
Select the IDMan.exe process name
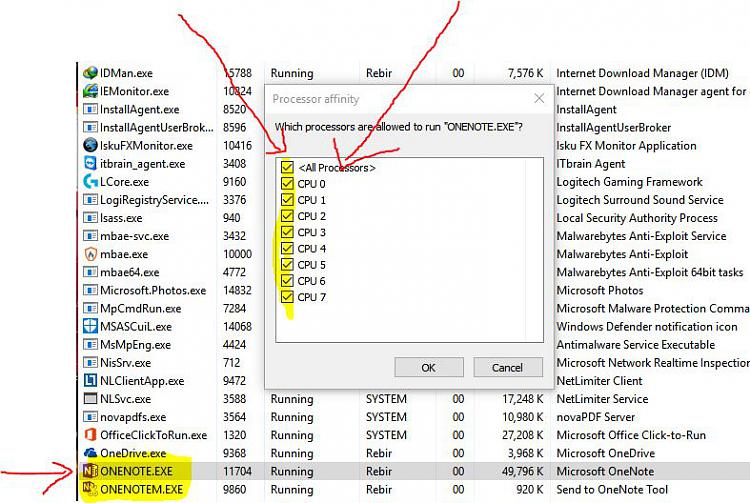pyautogui.click(x=126, y=73)
